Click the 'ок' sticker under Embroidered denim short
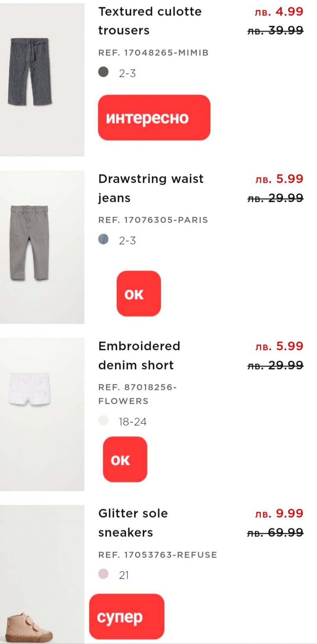 click(125, 459)
